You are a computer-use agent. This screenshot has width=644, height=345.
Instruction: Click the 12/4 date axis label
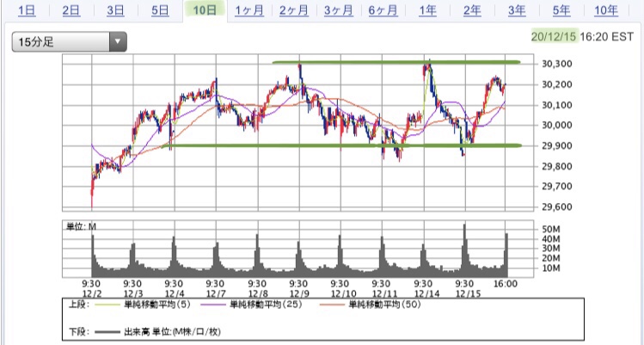coord(174,293)
